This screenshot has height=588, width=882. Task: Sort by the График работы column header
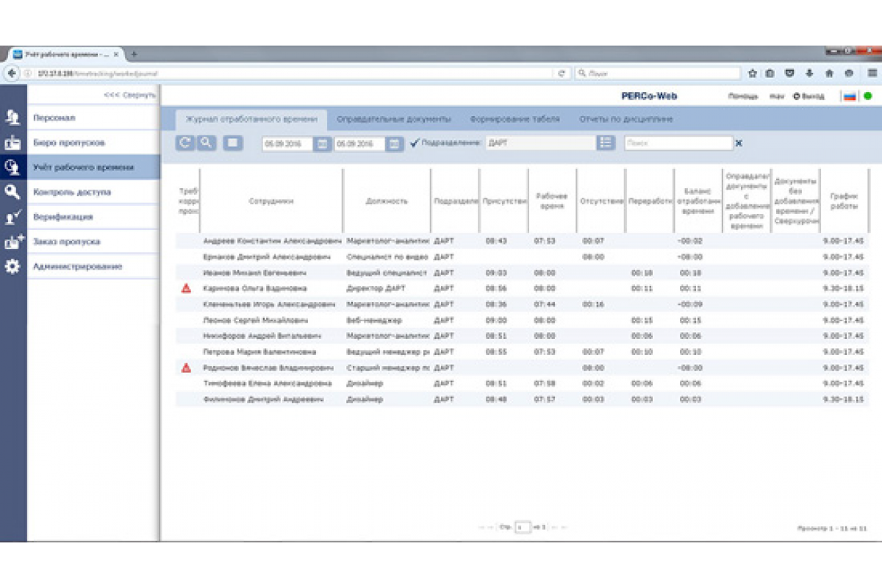coord(844,201)
